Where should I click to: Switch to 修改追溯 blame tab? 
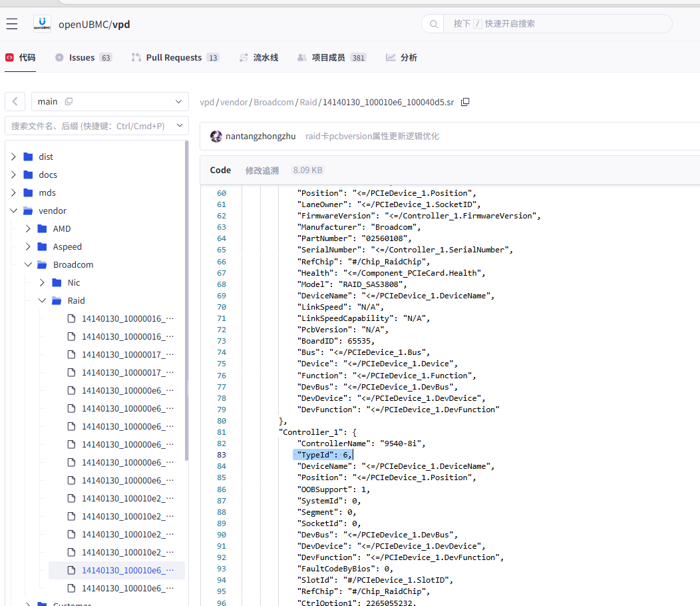click(262, 170)
